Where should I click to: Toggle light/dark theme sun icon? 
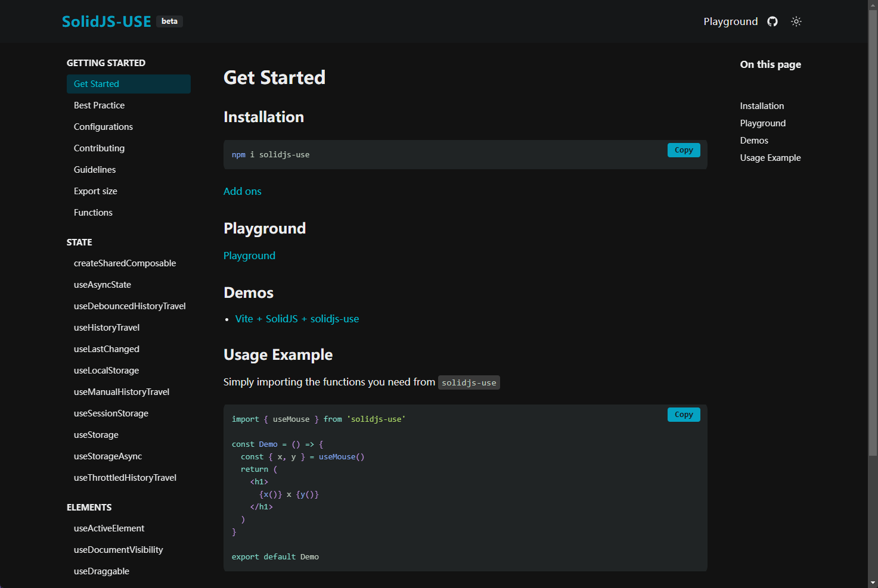pos(796,21)
